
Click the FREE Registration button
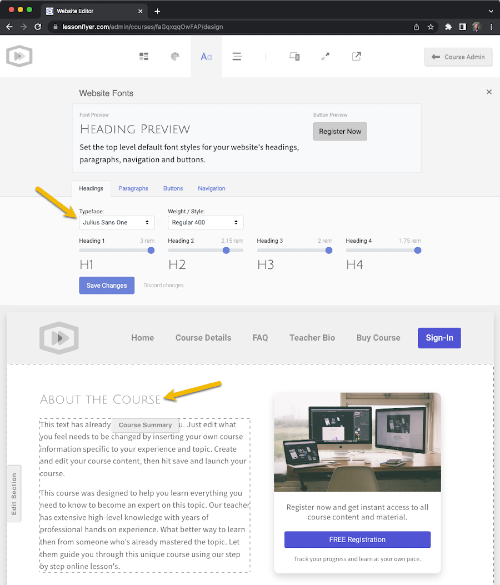click(357, 539)
